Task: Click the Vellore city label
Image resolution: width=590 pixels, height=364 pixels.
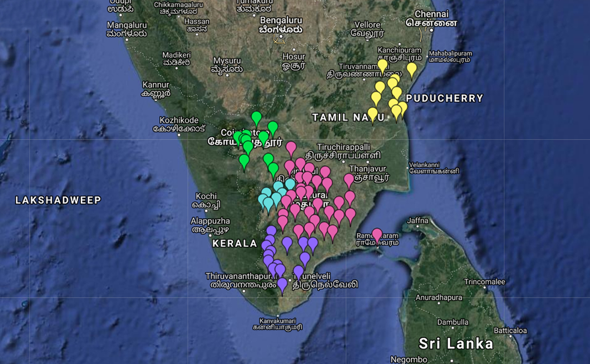Action: coord(367,29)
